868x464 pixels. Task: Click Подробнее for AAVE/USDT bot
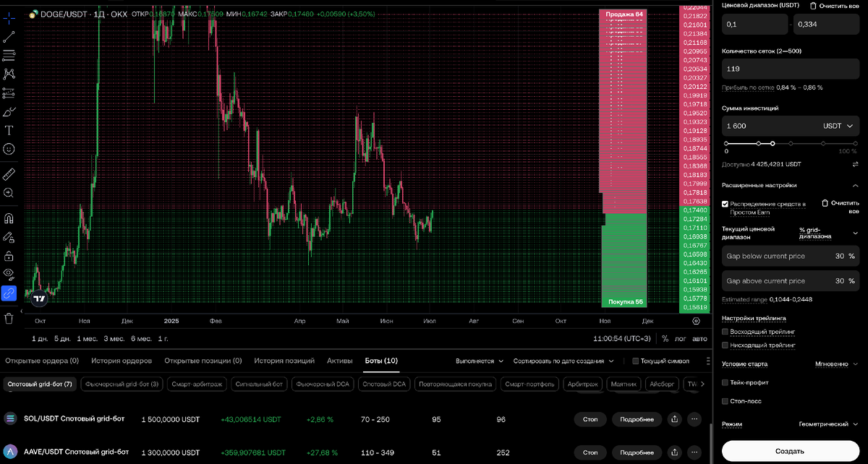[x=637, y=452]
